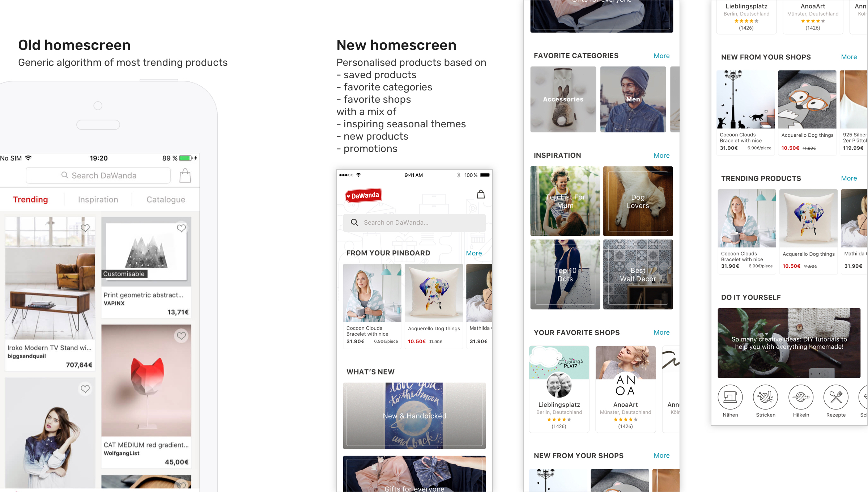This screenshot has width=868, height=492.
Task: Toggle heart on CAT MEDIUM red gradient
Action: [181, 336]
